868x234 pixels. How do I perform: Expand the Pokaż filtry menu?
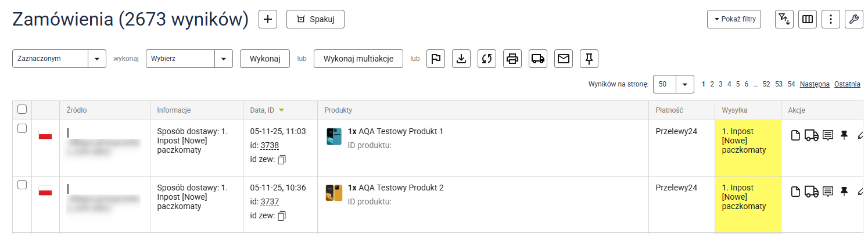click(x=734, y=19)
